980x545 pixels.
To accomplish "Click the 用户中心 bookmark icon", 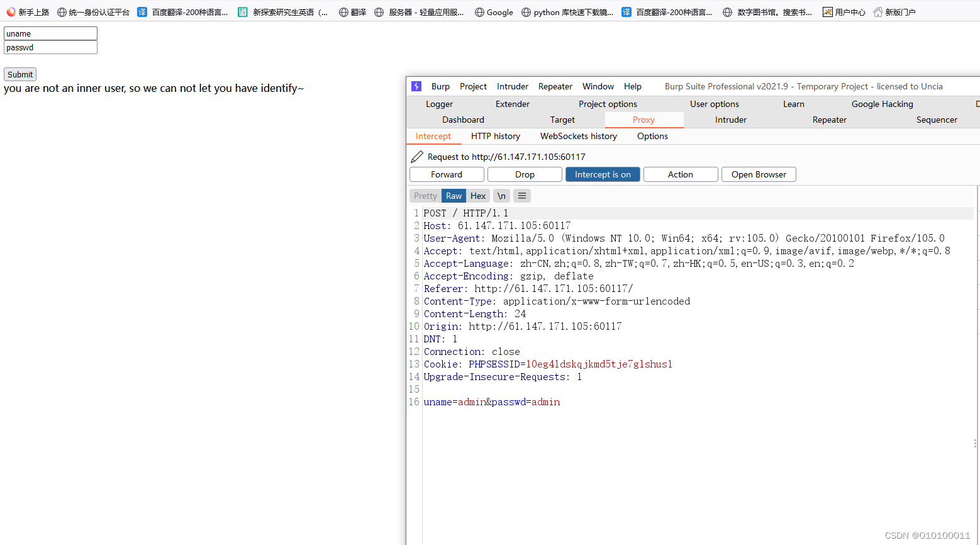I will coord(827,11).
